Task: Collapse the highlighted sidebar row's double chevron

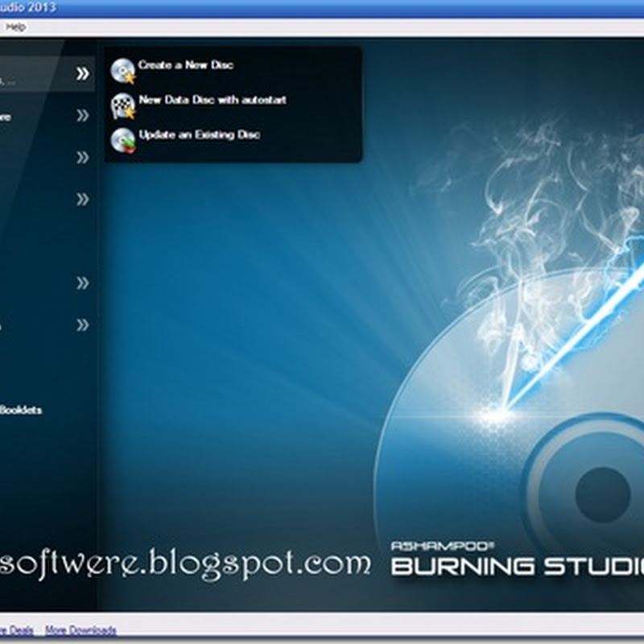Action: [x=83, y=73]
